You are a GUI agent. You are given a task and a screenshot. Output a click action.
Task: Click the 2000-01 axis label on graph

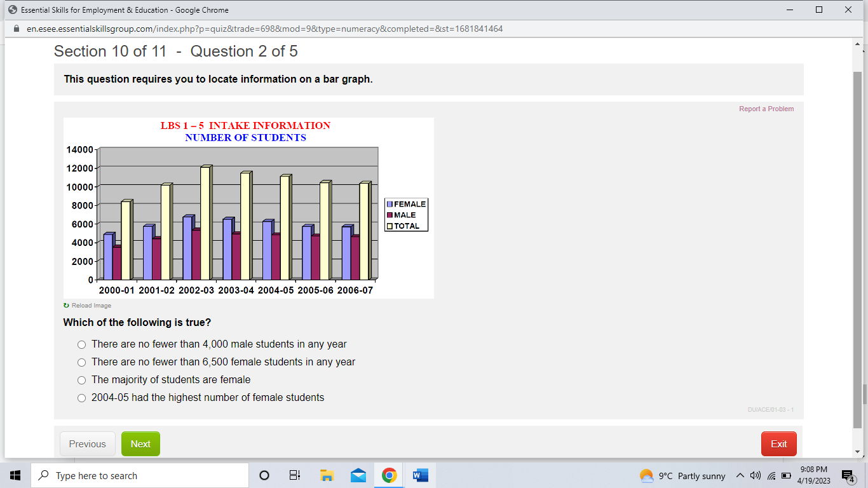pyautogui.click(x=117, y=290)
